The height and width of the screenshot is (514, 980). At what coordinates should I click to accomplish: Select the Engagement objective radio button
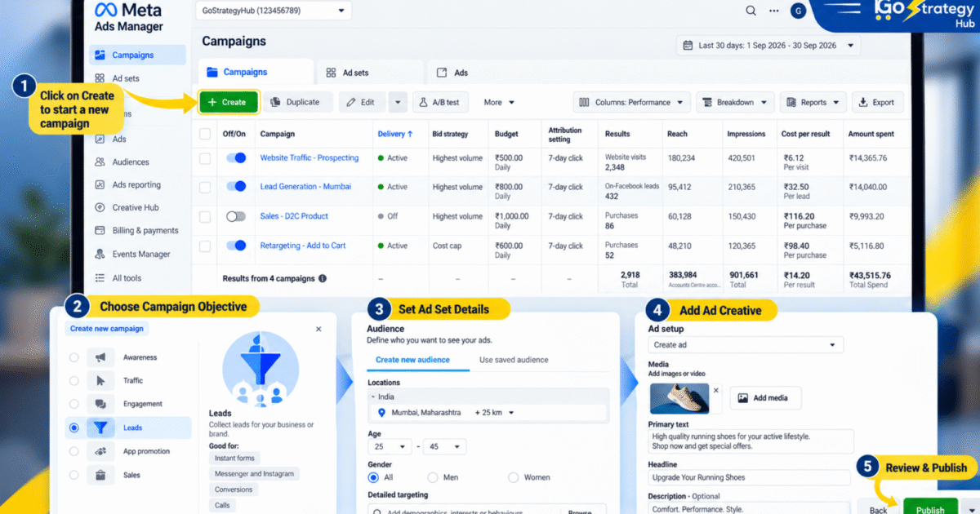pyautogui.click(x=74, y=404)
